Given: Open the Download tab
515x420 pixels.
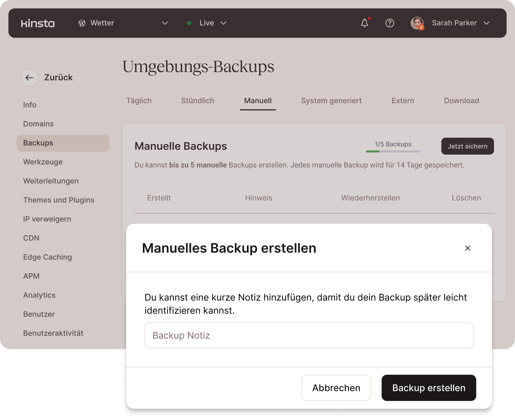Looking at the screenshot, I should click(461, 101).
